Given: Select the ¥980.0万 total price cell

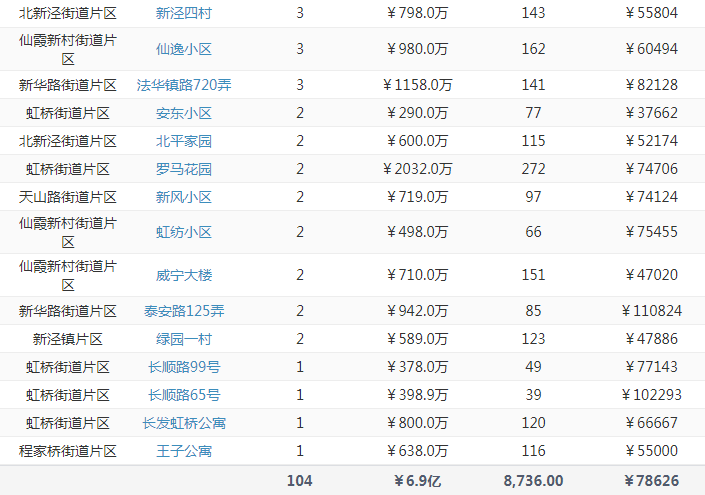Looking at the screenshot, I should click(x=417, y=49).
